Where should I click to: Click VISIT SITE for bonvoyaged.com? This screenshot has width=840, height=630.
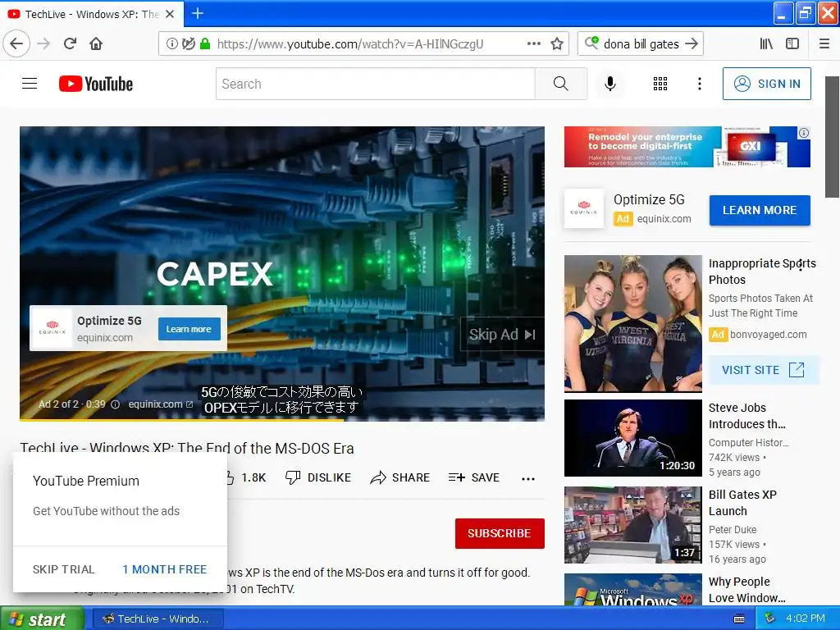click(764, 370)
